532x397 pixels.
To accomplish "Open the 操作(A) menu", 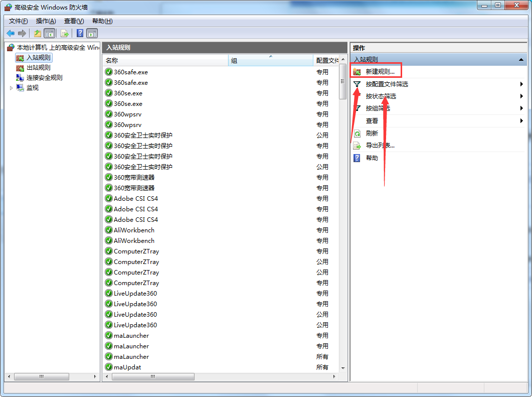I will (46, 21).
